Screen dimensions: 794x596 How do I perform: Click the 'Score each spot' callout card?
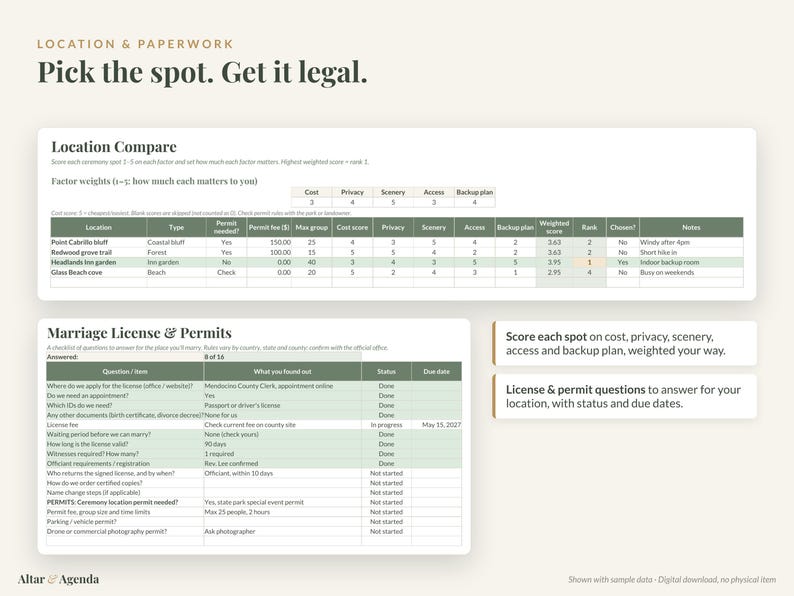pyautogui.click(x=624, y=343)
